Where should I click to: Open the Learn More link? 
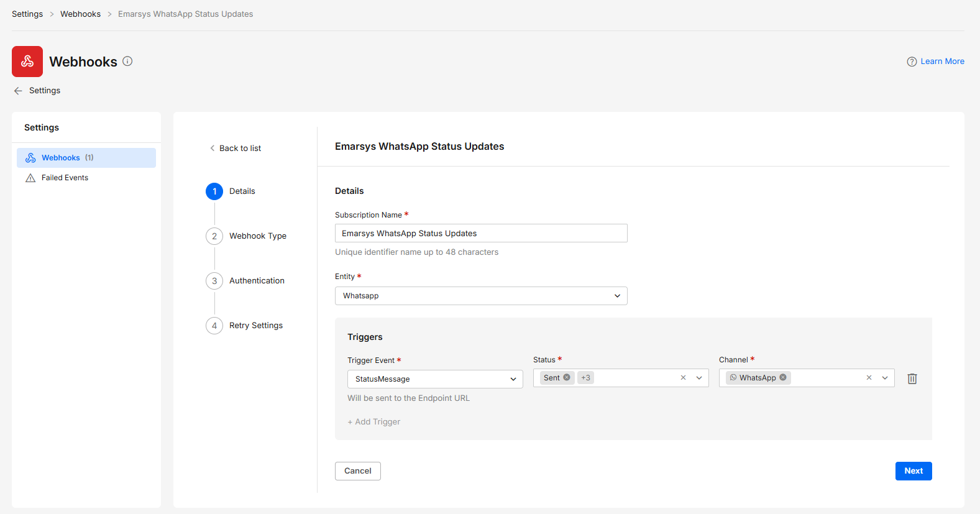[942, 62]
